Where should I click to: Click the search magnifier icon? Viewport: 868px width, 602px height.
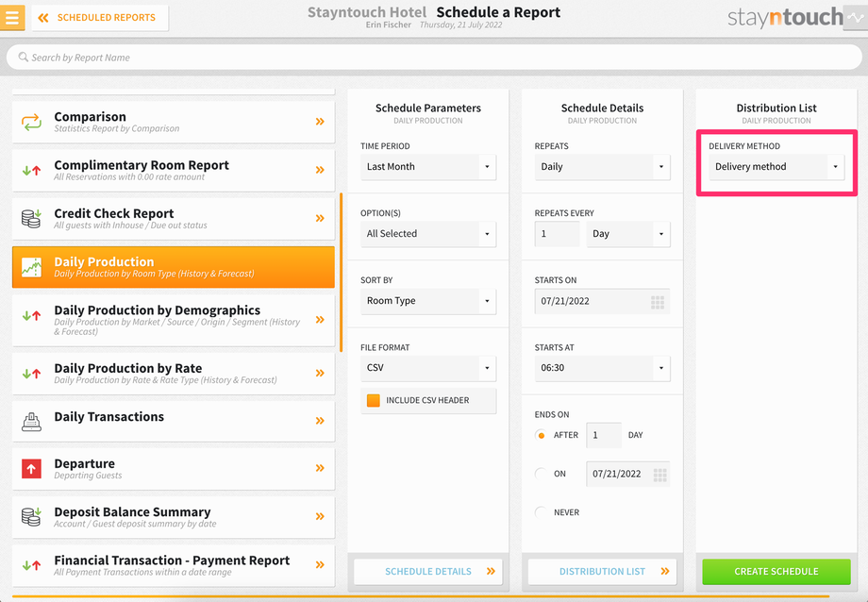23,57
